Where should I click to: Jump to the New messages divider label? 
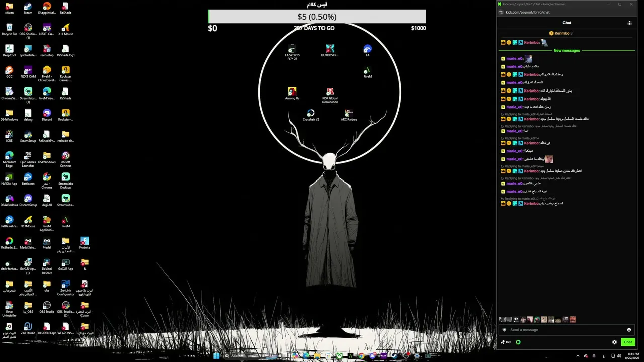567,51
